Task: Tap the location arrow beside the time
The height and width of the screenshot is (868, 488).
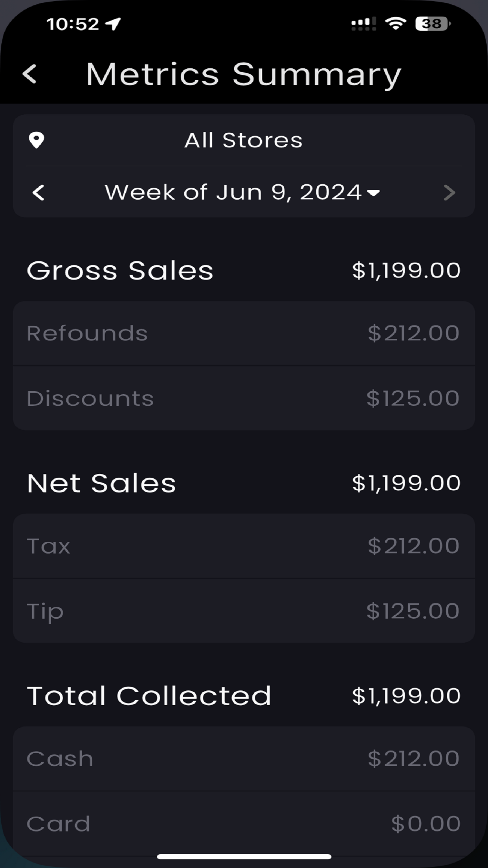Action: pyautogui.click(x=114, y=24)
